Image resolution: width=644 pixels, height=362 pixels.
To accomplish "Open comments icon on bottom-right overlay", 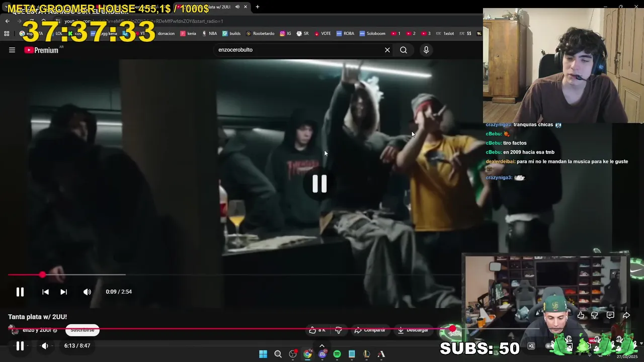I will coord(610,315).
